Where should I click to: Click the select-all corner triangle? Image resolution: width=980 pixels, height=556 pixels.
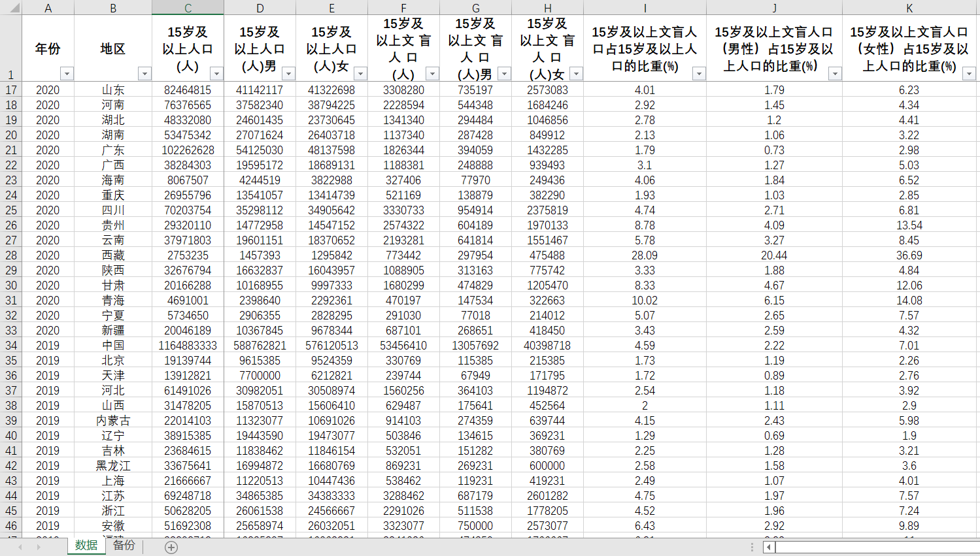click(x=11, y=8)
